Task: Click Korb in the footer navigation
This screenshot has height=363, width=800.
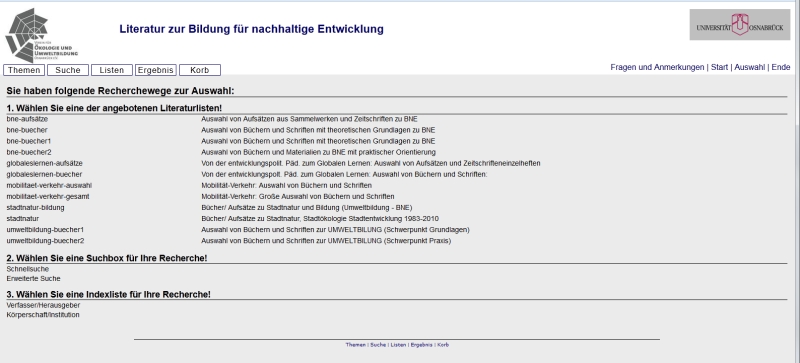Action: (x=443, y=345)
